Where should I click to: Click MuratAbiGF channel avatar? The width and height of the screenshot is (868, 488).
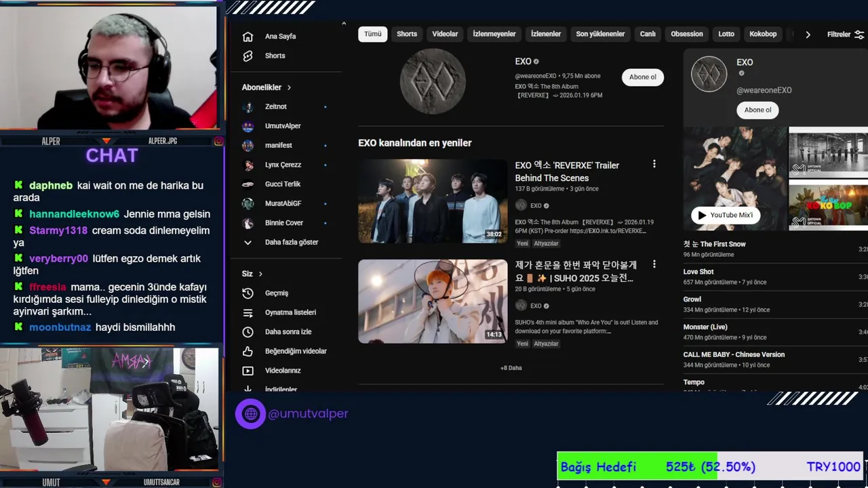248,203
